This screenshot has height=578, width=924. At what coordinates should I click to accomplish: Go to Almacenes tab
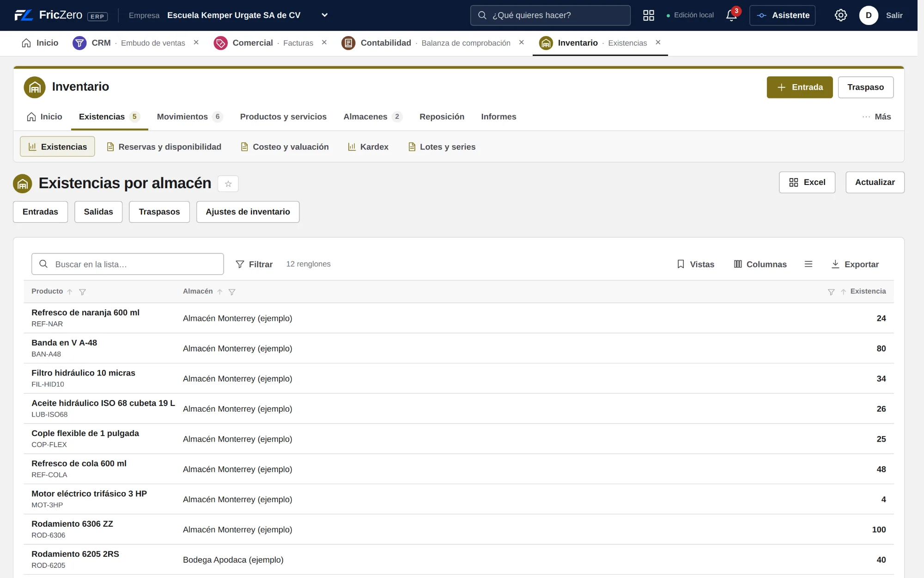coord(372,117)
